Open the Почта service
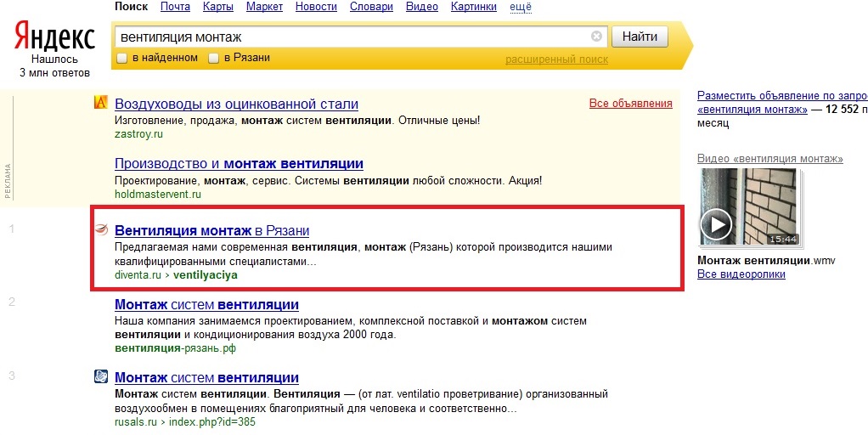The image size is (868, 435). pyautogui.click(x=175, y=7)
